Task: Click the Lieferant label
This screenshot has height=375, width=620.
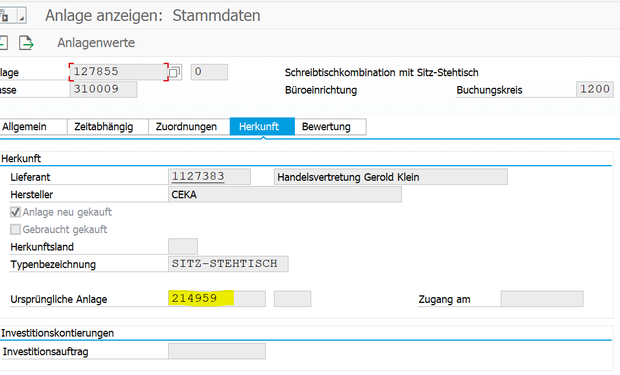Action: click(30, 177)
